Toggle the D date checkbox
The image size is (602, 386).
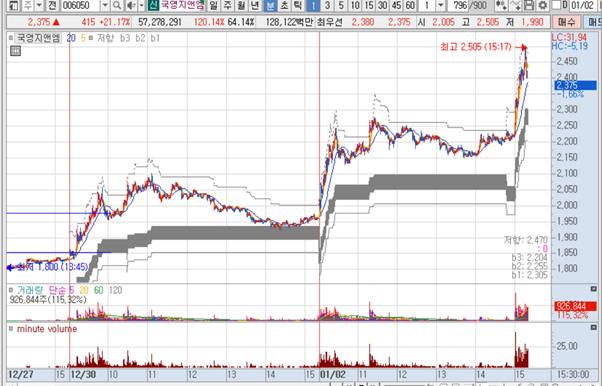(x=556, y=5)
